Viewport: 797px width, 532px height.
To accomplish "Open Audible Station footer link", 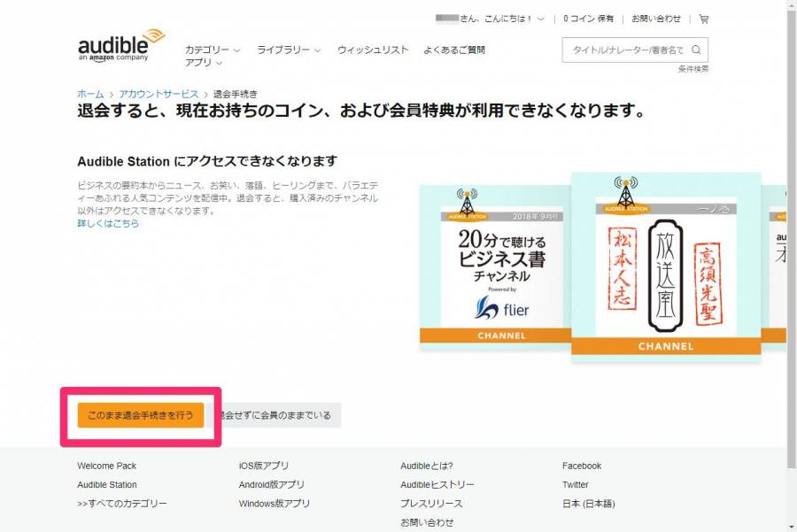I will [x=107, y=485].
